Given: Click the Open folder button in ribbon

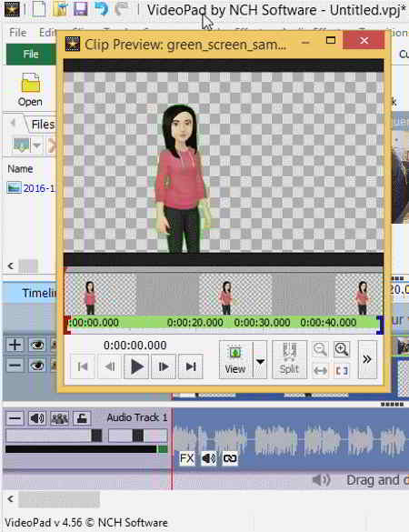Looking at the screenshot, I should [30, 89].
